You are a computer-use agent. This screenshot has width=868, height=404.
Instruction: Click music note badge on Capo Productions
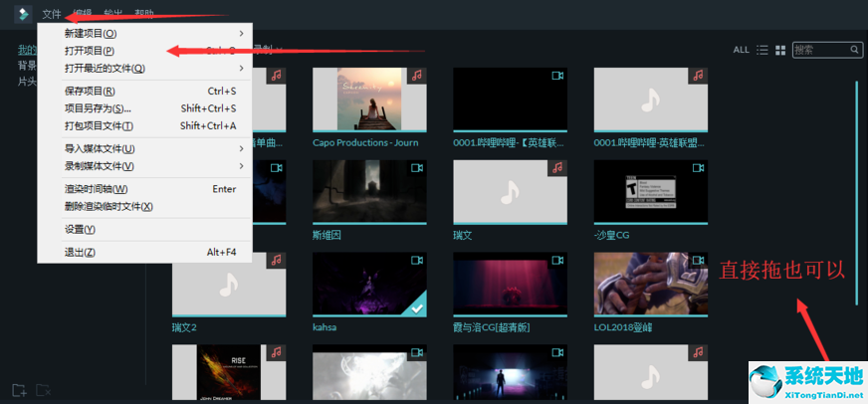(x=417, y=76)
